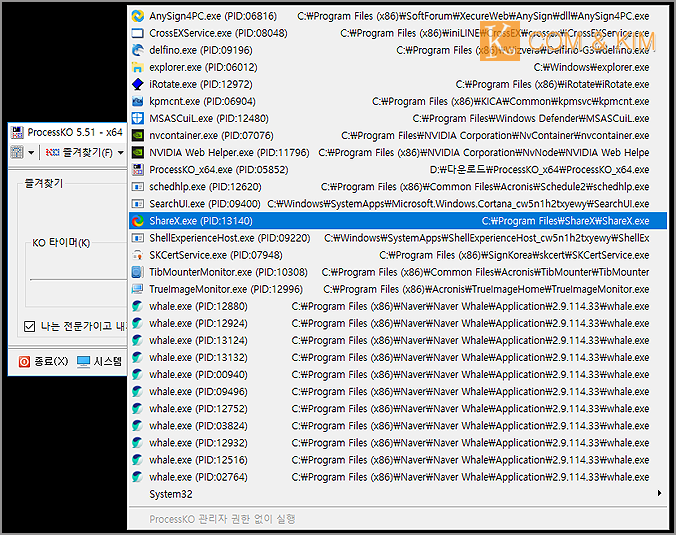Click the ShellExperienceHost.exe icon
The image size is (676, 535).
[x=138, y=238]
